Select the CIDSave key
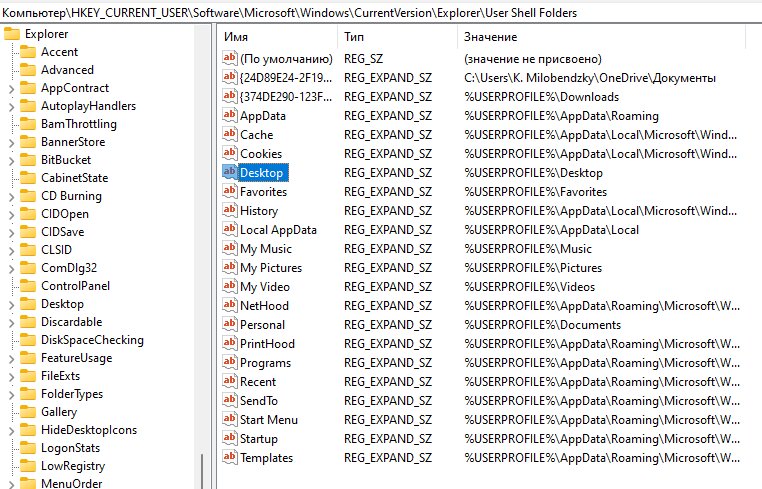The height and width of the screenshot is (489, 762). [62, 232]
